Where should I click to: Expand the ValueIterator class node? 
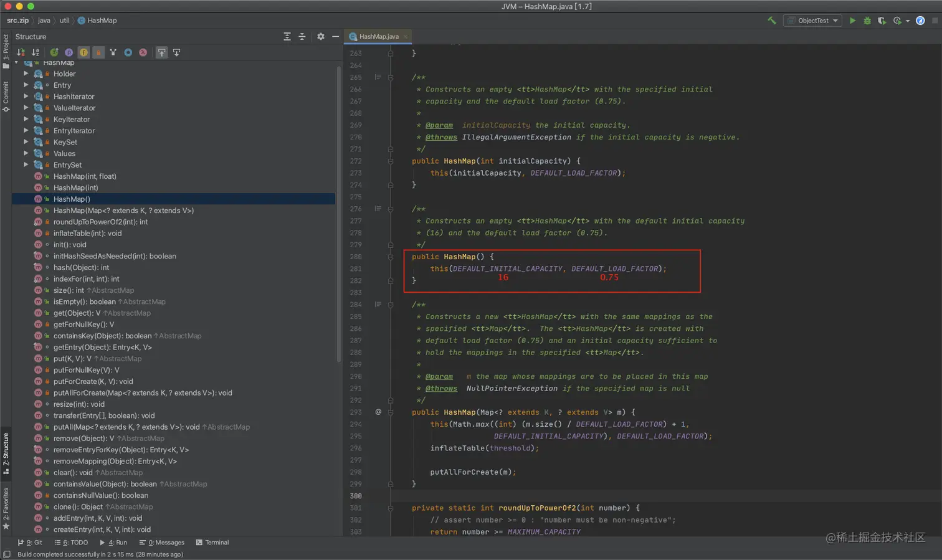point(26,108)
